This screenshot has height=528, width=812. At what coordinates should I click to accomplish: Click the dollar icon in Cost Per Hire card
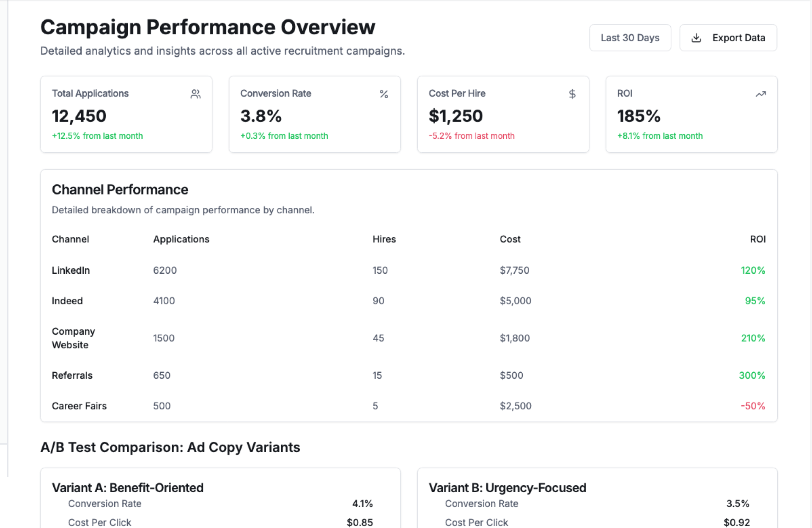tap(572, 94)
